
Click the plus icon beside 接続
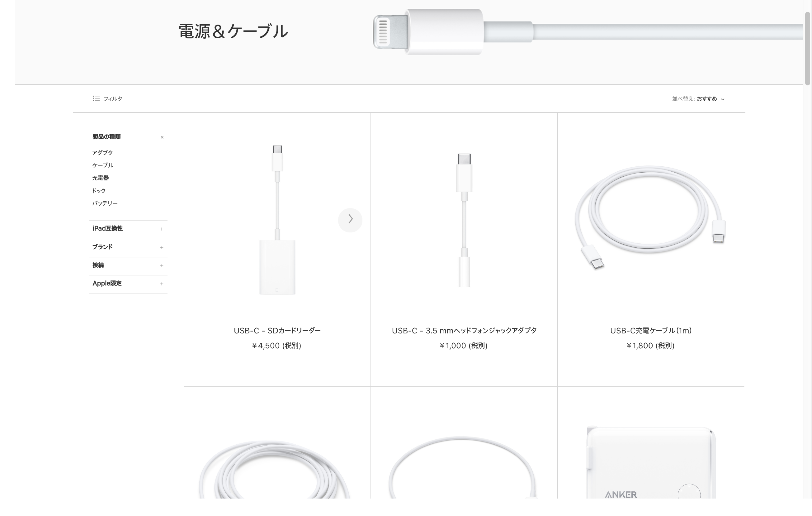[162, 265]
